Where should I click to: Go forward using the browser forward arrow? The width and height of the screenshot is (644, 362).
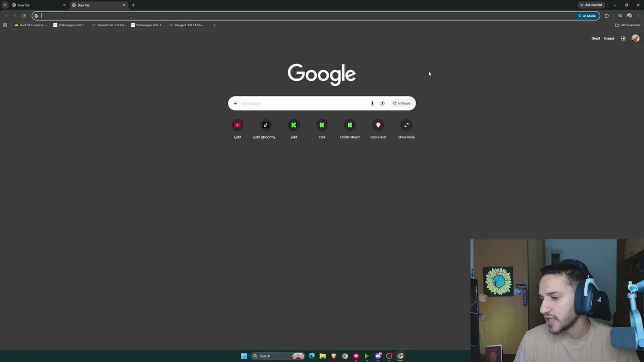15,16
